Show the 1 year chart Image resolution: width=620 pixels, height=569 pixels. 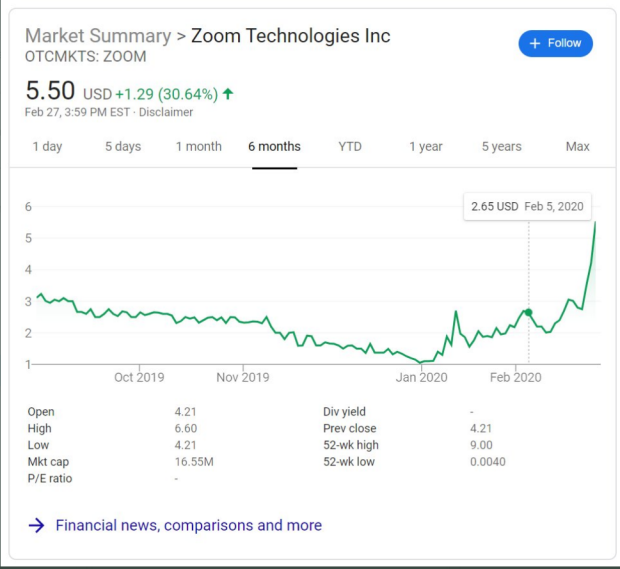click(x=426, y=146)
